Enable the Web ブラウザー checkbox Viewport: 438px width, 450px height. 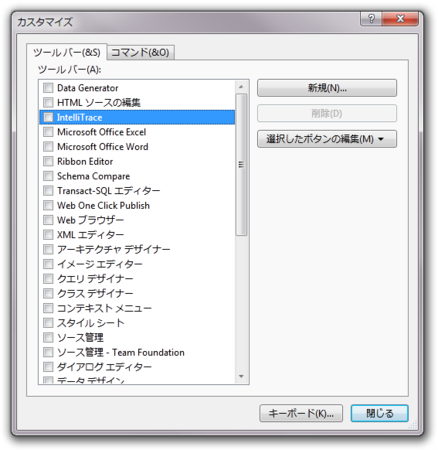click(x=48, y=220)
